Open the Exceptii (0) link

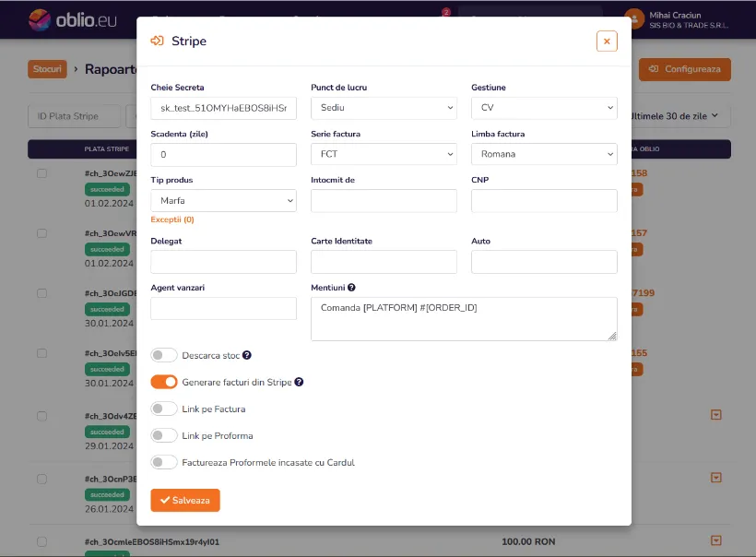coord(172,219)
